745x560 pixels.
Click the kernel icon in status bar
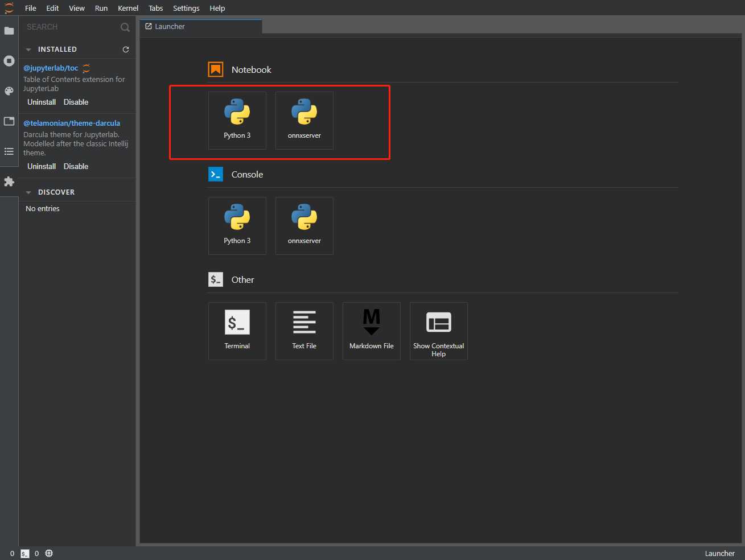pyautogui.click(x=49, y=553)
